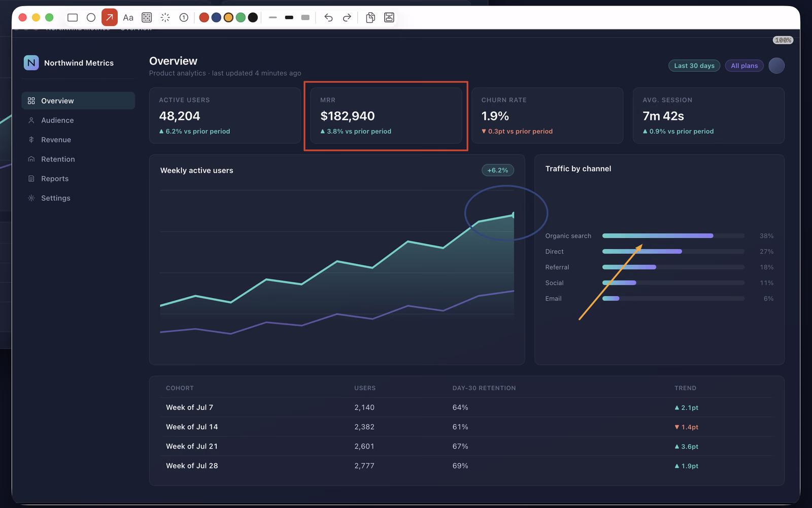Click the Active Users value 48,204
This screenshot has height=508, width=812.
(180, 116)
